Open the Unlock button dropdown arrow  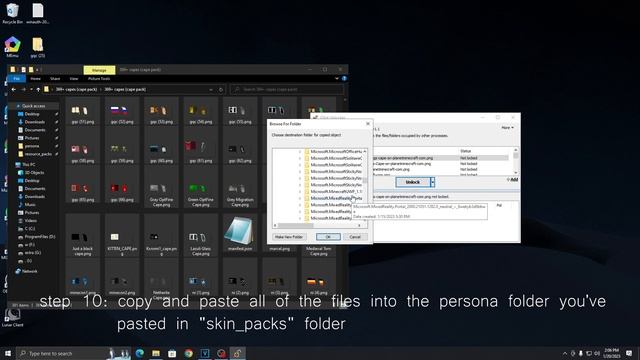[x=433, y=182]
